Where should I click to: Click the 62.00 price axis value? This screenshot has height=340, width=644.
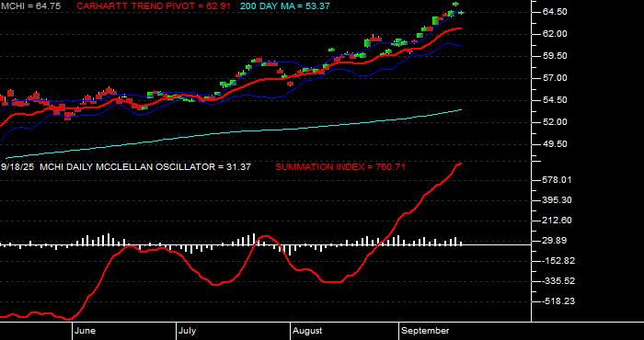click(556, 34)
